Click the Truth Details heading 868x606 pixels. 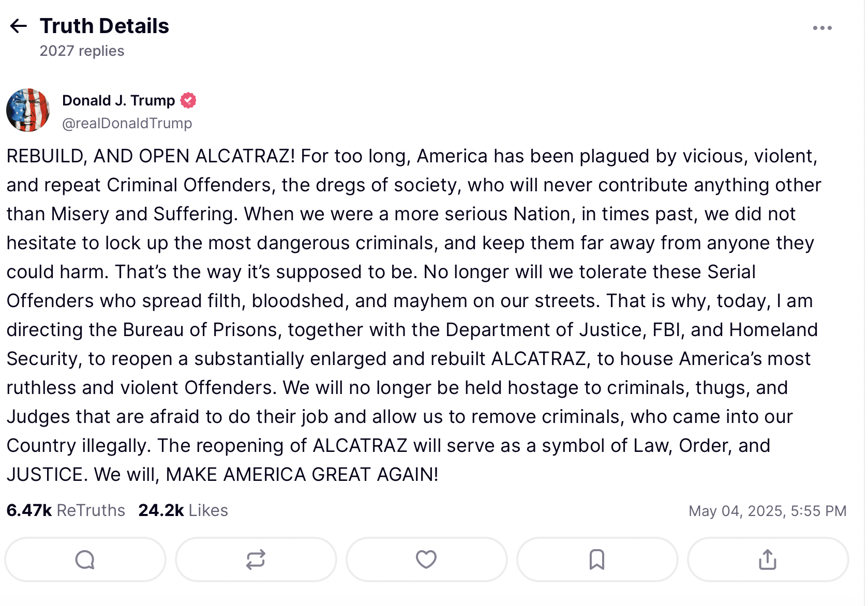coord(104,26)
